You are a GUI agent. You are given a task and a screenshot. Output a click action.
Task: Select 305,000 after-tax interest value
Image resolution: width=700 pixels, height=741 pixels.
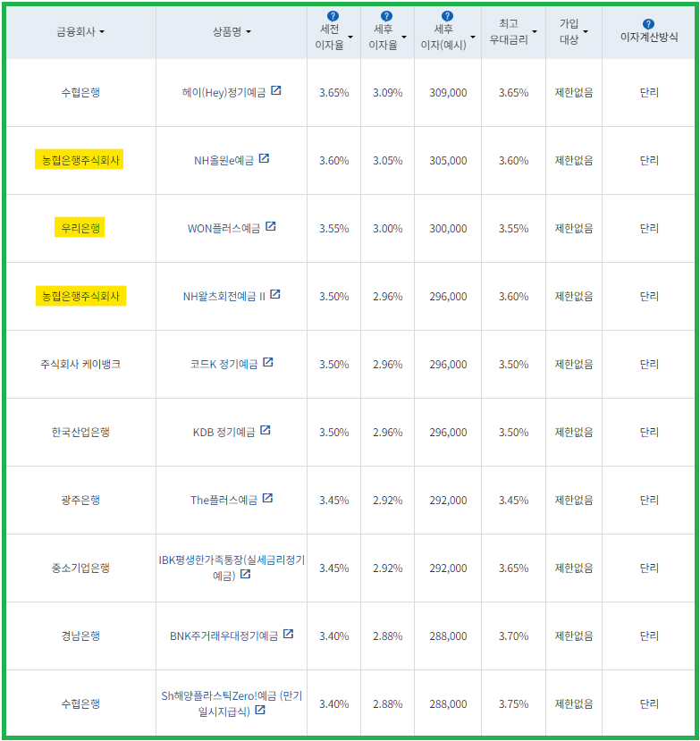[x=448, y=161]
